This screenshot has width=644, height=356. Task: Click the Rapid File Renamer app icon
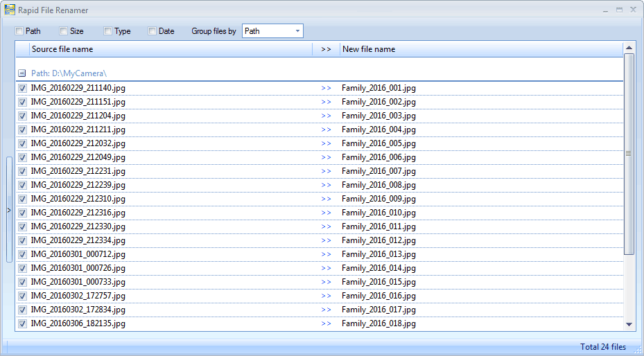point(9,10)
